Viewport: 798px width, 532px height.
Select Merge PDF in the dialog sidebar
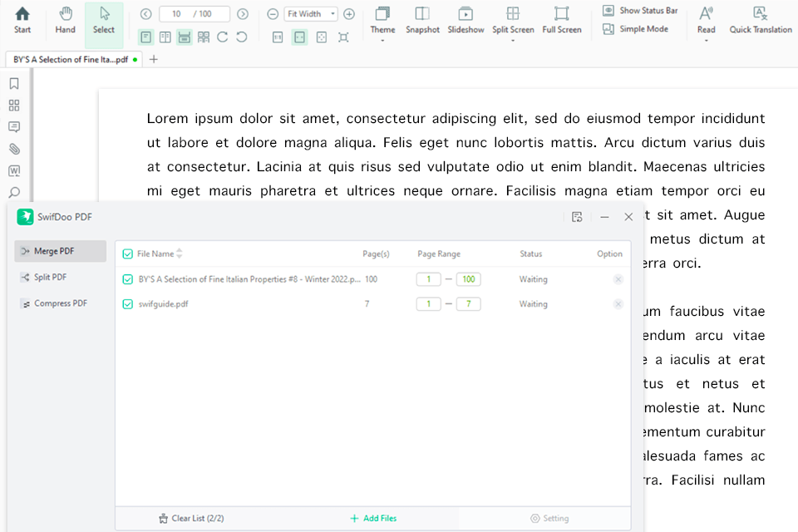(60, 251)
